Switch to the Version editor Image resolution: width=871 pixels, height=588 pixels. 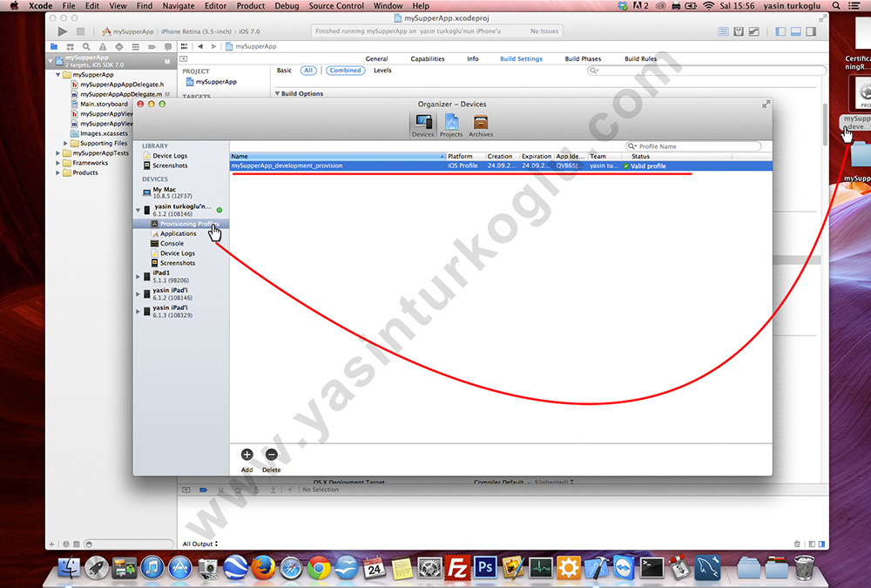[x=753, y=31]
